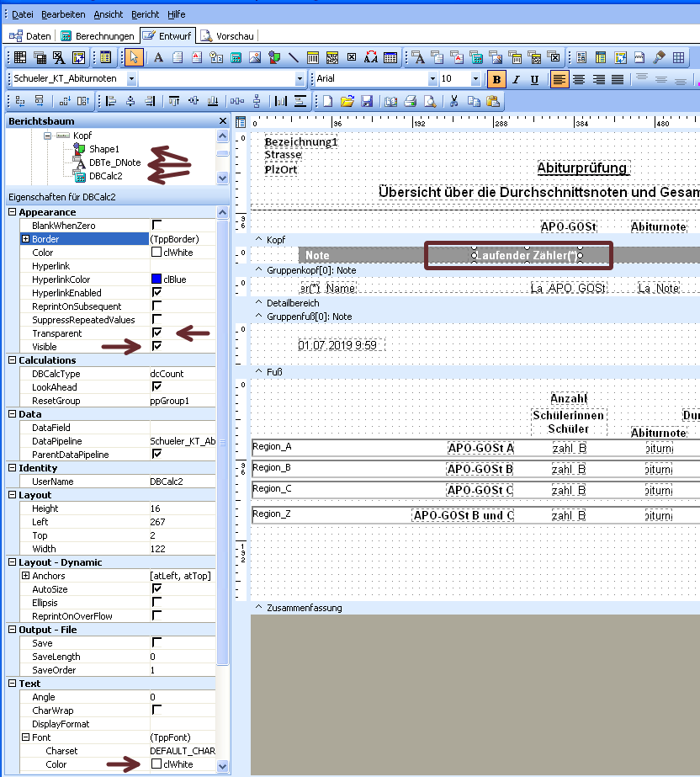Viewport: 700px width, 777px height.
Task: Toggle italic font style
Action: [x=516, y=79]
